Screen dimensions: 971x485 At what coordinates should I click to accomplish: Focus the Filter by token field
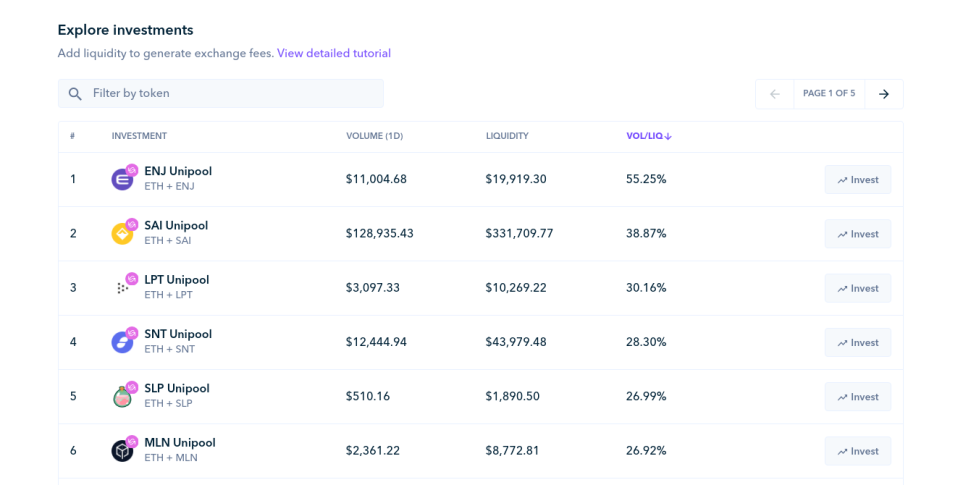[x=220, y=94]
